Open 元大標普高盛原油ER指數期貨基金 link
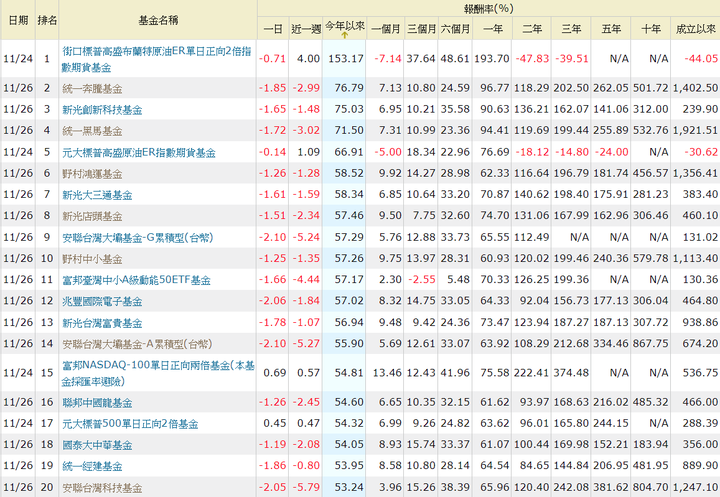The image size is (720, 497). point(139,152)
